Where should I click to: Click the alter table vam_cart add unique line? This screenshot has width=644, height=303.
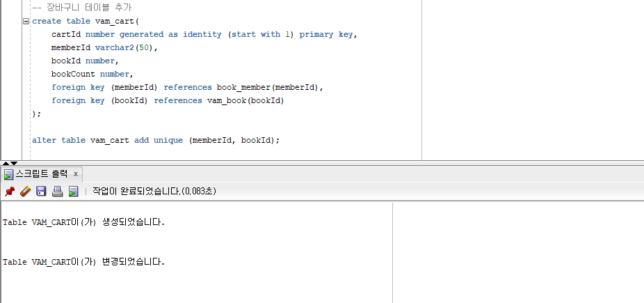click(x=156, y=140)
